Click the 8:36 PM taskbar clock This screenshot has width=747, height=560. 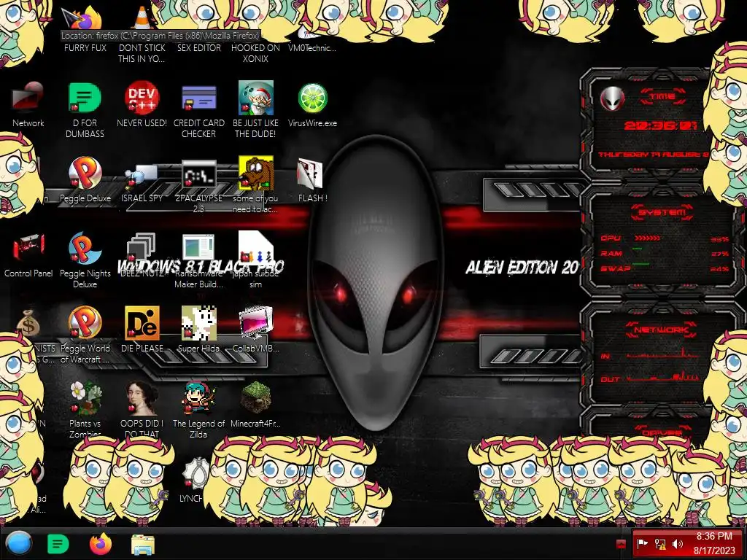714,543
